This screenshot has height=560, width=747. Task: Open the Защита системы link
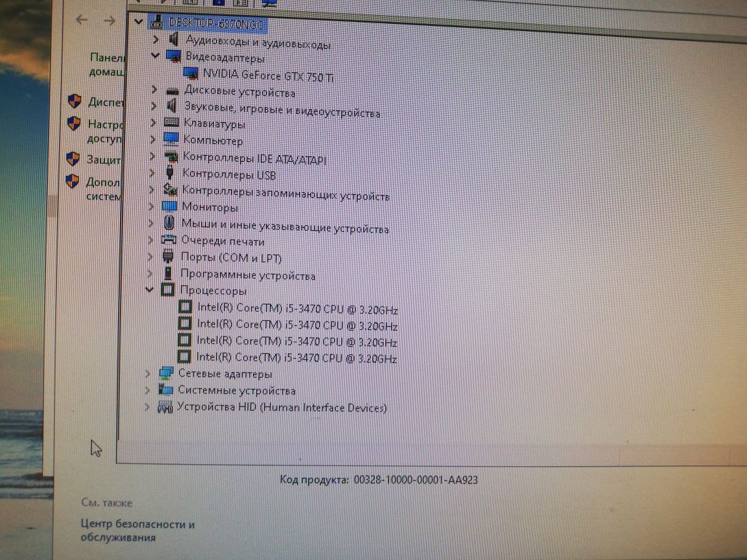pos(104,159)
